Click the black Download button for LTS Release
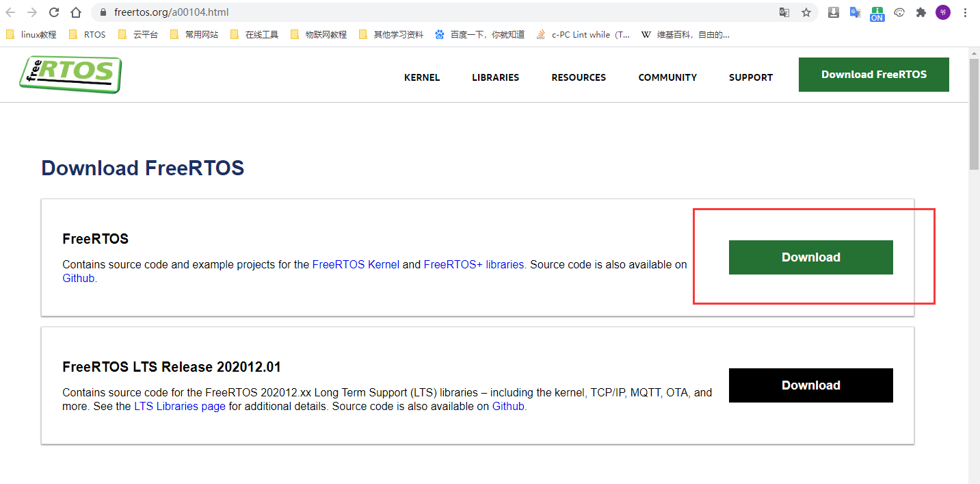 click(811, 385)
